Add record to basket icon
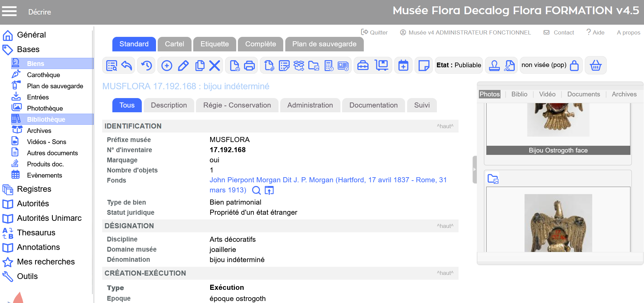 596,65
